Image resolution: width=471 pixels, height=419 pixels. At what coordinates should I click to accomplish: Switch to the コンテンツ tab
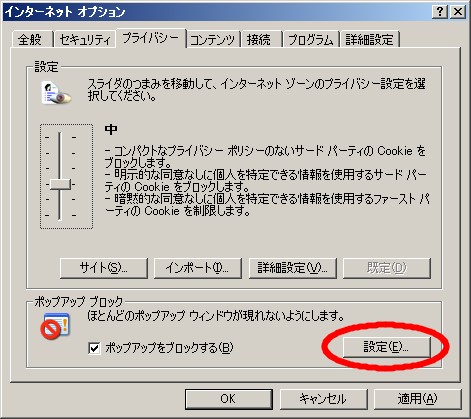(212, 40)
